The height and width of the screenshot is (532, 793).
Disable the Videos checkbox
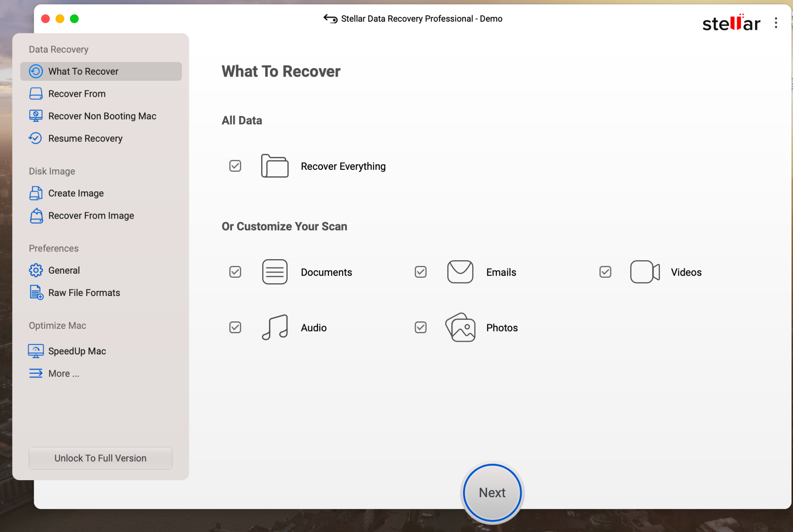click(605, 272)
